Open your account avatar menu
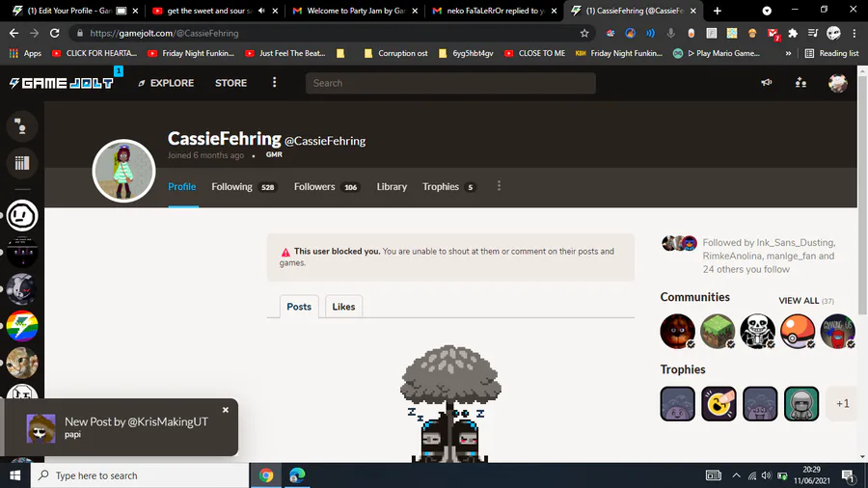 pos(837,82)
